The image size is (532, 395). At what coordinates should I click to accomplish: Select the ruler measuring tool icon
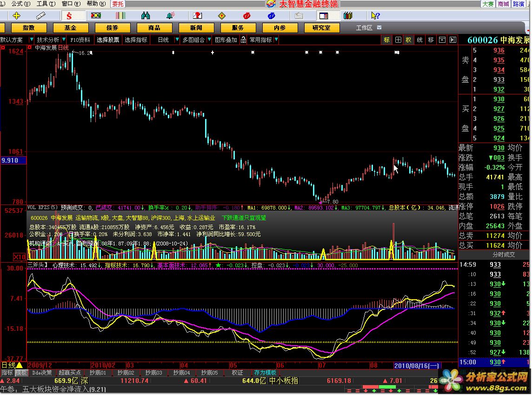[x=40, y=16]
